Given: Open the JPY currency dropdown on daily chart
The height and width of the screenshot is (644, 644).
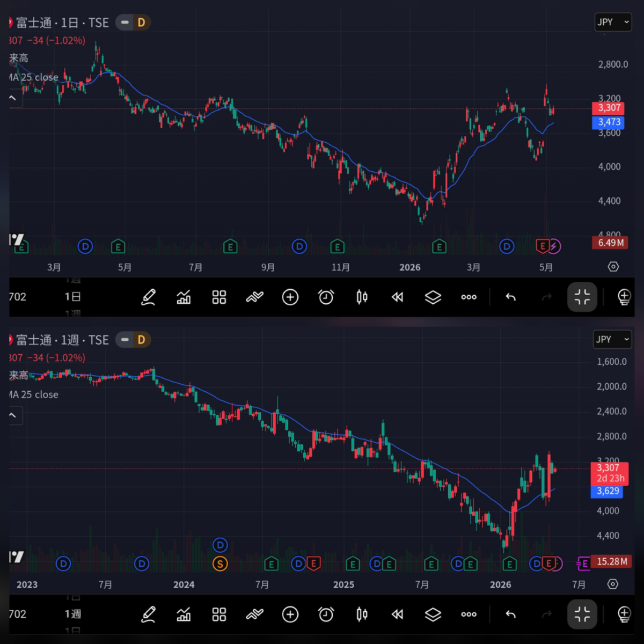Looking at the screenshot, I should [613, 22].
